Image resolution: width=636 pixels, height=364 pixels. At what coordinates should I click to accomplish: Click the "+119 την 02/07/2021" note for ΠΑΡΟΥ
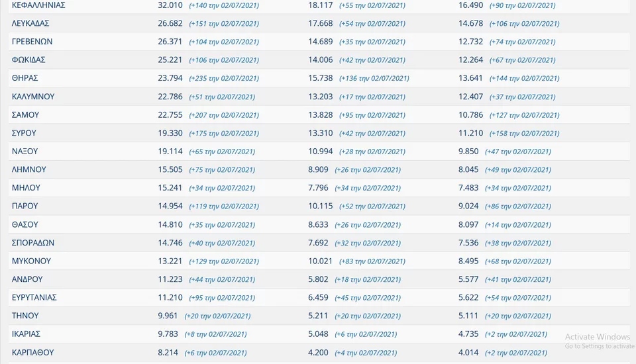[x=224, y=206]
